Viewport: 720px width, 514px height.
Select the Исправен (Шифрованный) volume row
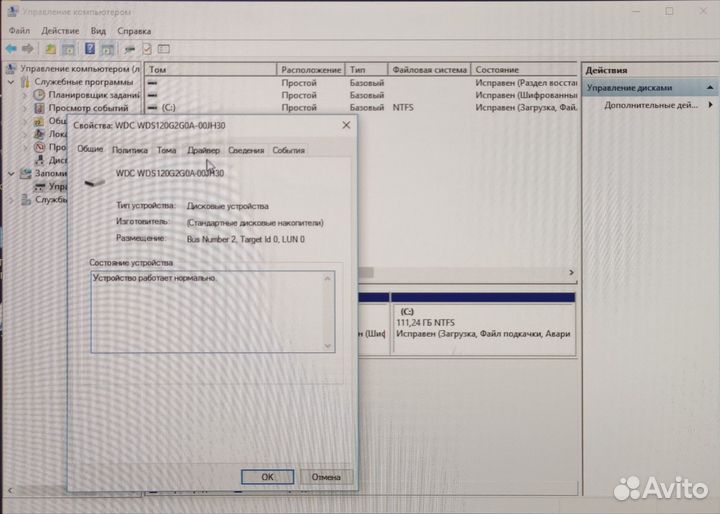point(361,95)
